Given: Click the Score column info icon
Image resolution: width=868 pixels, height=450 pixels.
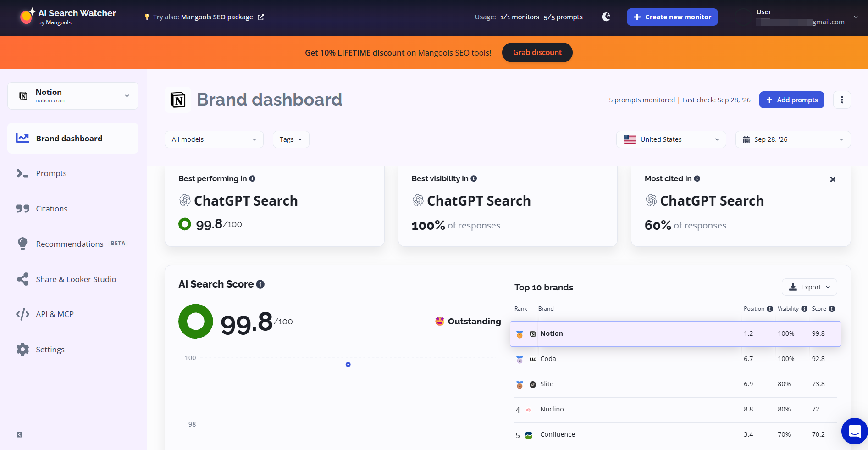Looking at the screenshot, I should pyautogui.click(x=832, y=309).
